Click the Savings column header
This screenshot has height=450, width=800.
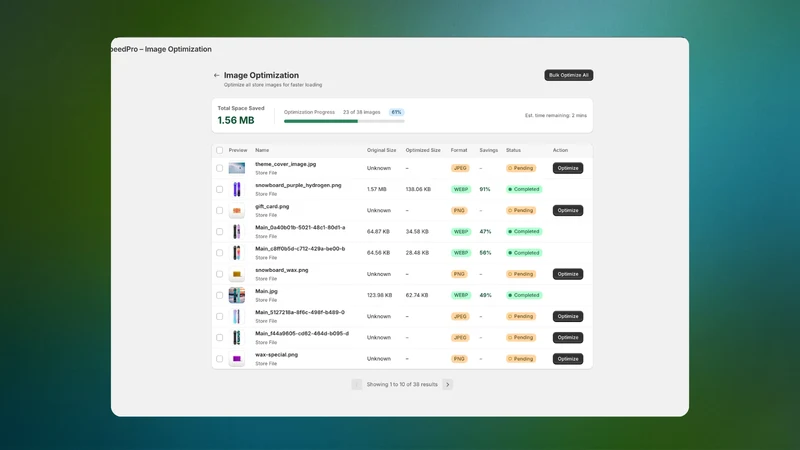(488, 150)
